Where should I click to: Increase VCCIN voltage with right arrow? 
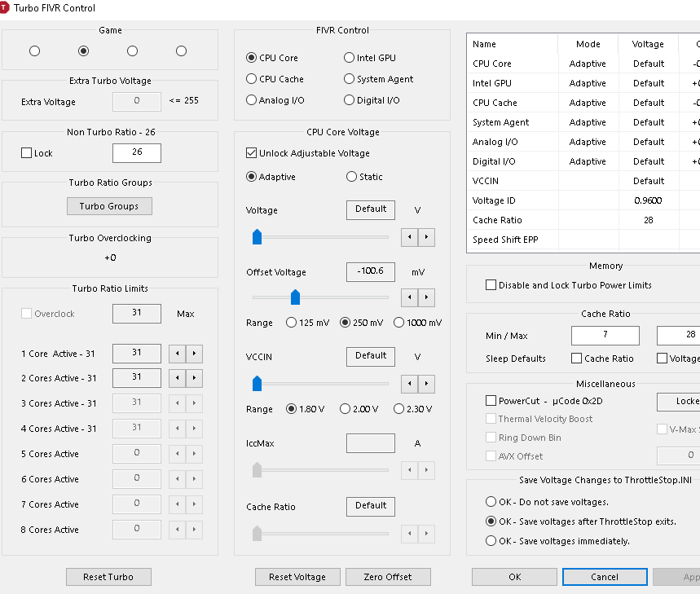(426, 384)
